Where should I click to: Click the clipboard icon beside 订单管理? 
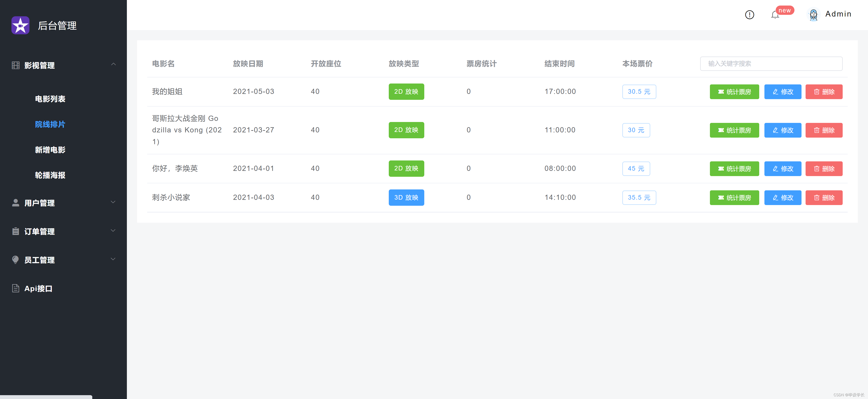click(x=16, y=231)
